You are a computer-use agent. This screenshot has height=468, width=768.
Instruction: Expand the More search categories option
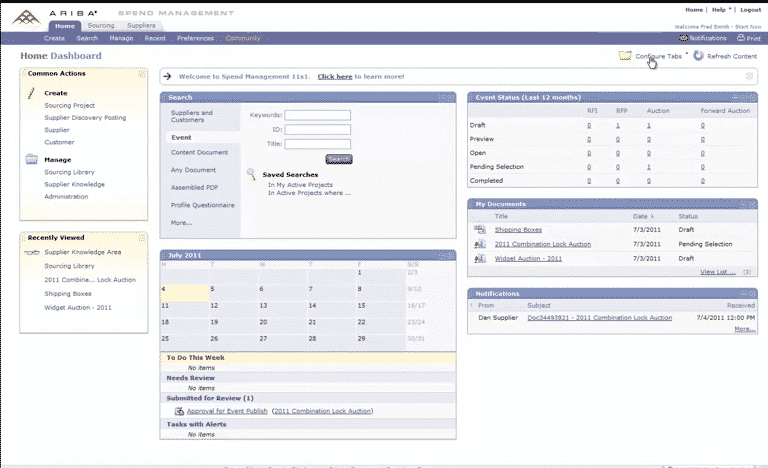coord(181,222)
